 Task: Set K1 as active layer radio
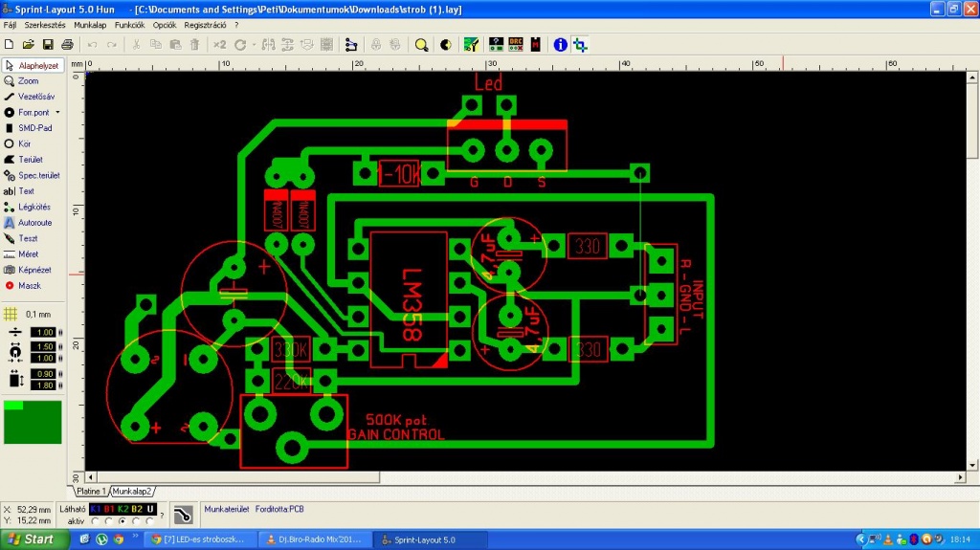95,521
